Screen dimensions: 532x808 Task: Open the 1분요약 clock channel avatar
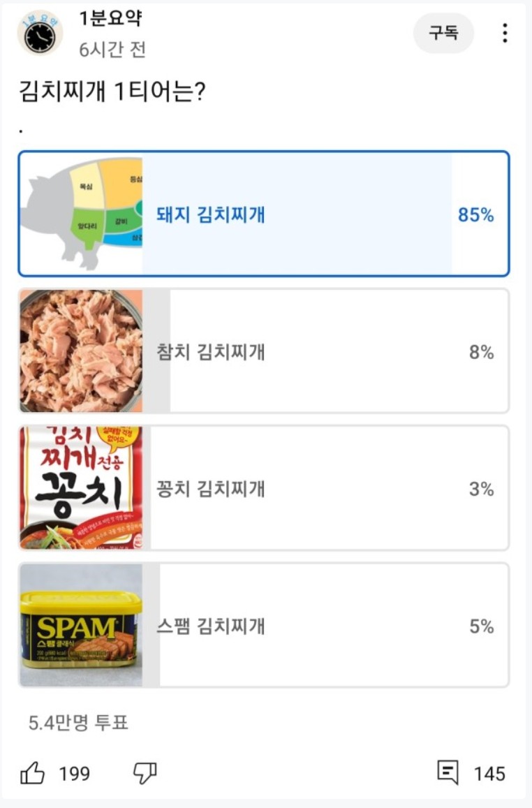[40, 32]
